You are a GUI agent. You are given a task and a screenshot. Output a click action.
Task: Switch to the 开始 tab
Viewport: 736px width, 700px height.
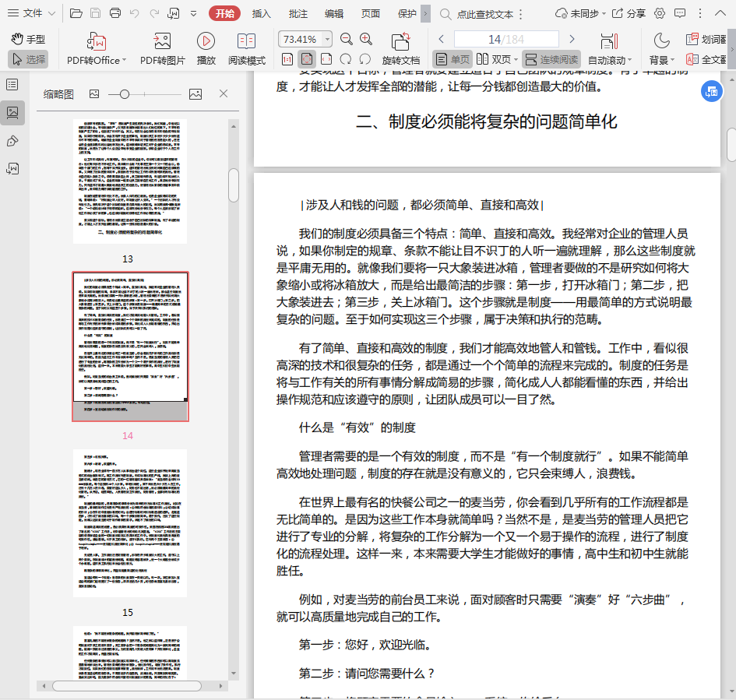[224, 13]
